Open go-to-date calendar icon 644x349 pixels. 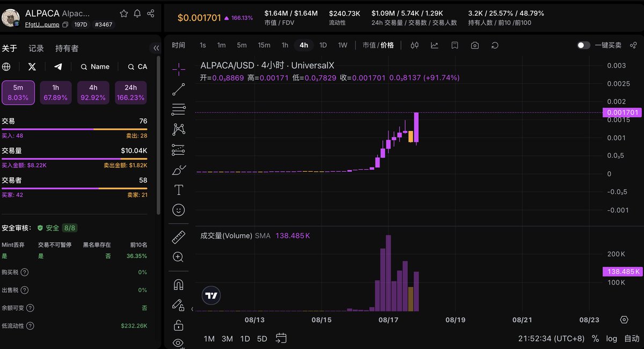[x=281, y=338]
